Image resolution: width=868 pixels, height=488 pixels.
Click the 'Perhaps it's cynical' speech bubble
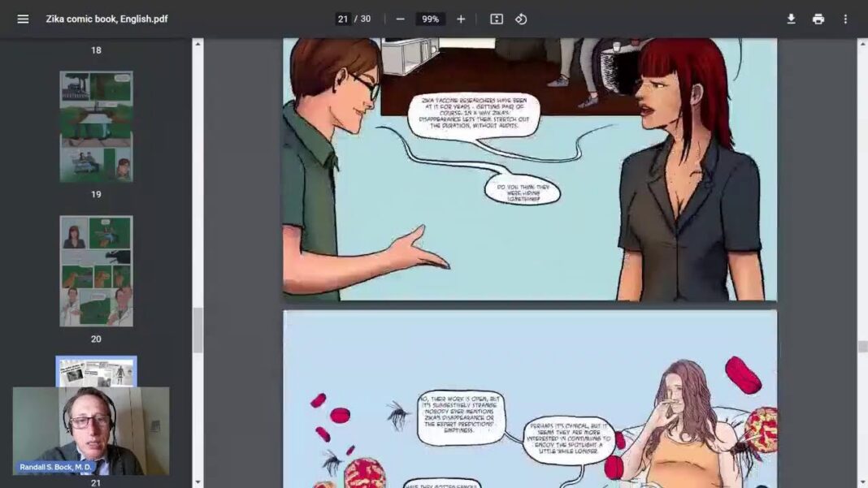click(x=569, y=438)
